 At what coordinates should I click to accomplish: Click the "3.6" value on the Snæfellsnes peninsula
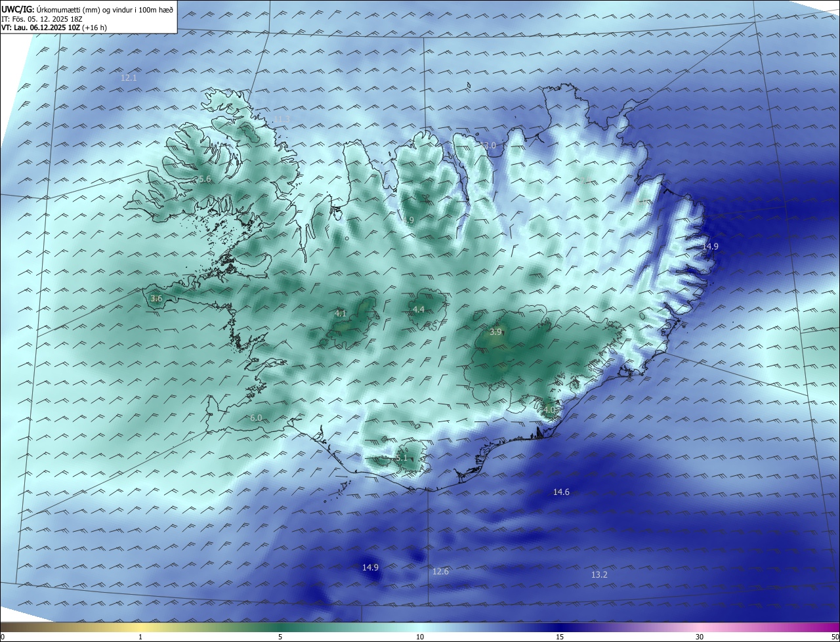(x=156, y=299)
